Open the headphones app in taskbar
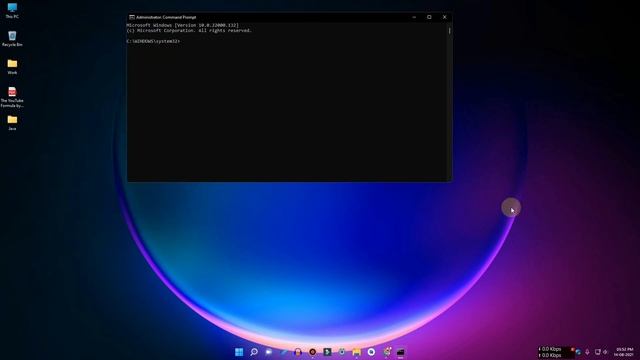Viewport: 640px width, 360px height. pyautogui.click(x=298, y=352)
